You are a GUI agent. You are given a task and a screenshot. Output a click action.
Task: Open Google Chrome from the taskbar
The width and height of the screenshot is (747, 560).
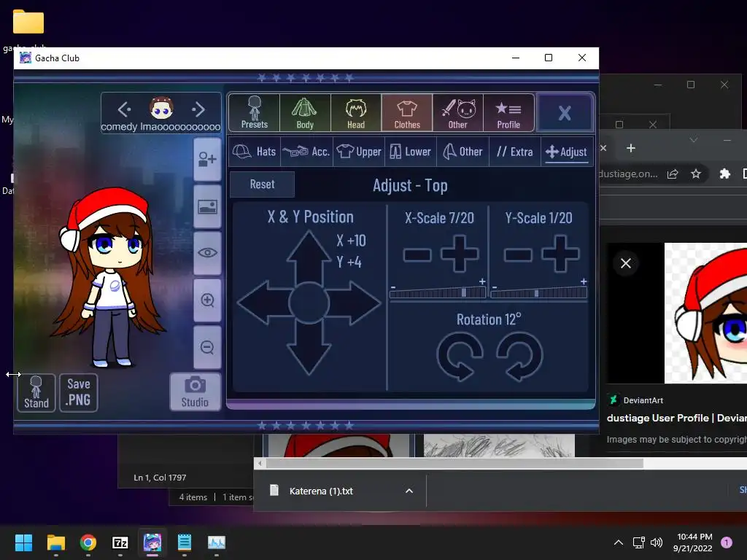88,542
